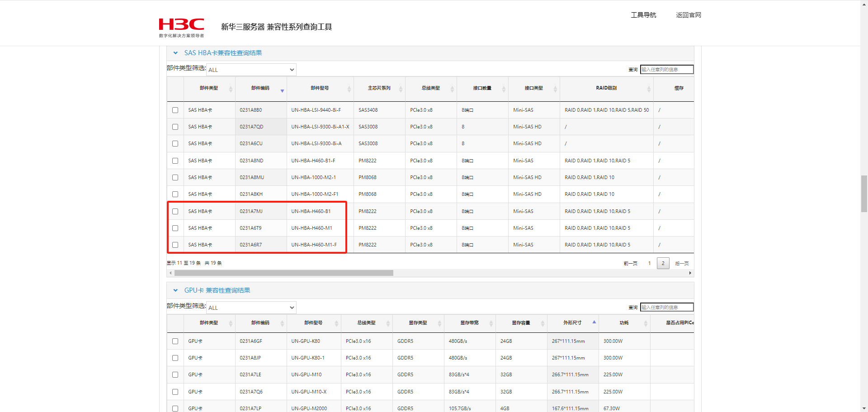The width and height of the screenshot is (868, 412).
Task: Select checkbox for UN-HBA-LSI-9440-8i-F row
Action: click(x=175, y=110)
